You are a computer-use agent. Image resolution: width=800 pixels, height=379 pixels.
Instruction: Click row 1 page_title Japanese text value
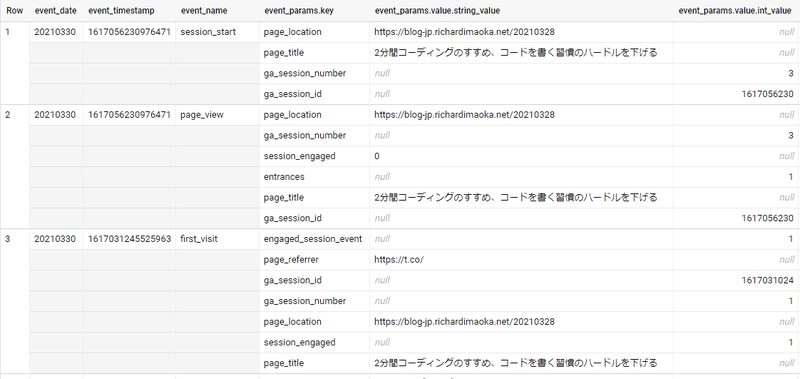(x=515, y=53)
